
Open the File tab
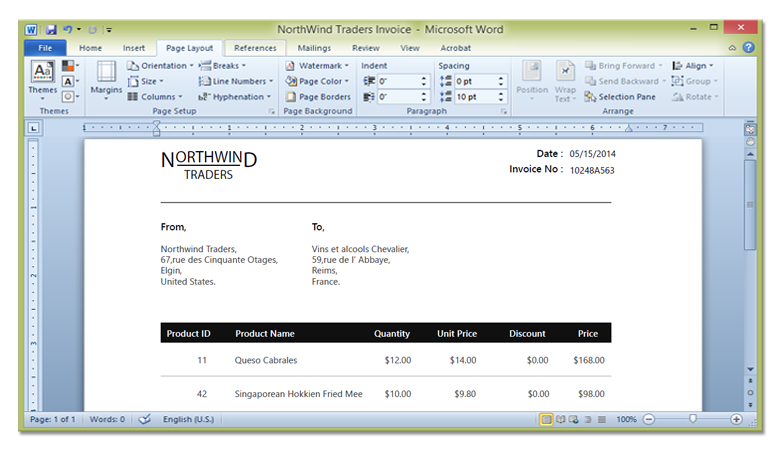point(45,48)
